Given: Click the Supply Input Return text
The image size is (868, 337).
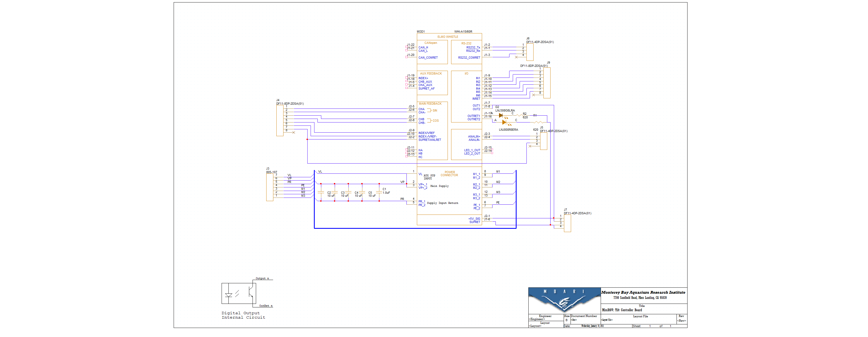Looking at the screenshot, I should (x=442, y=203).
